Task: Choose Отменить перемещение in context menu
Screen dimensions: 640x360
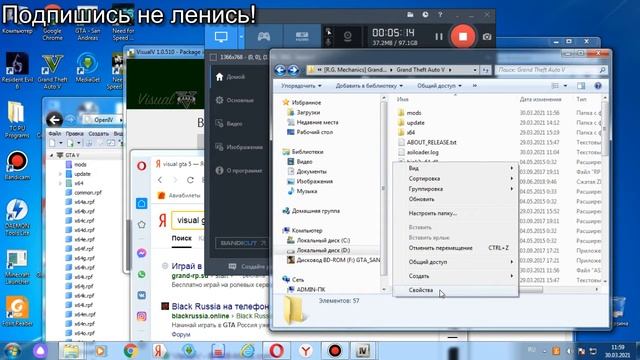Action: (x=456, y=248)
